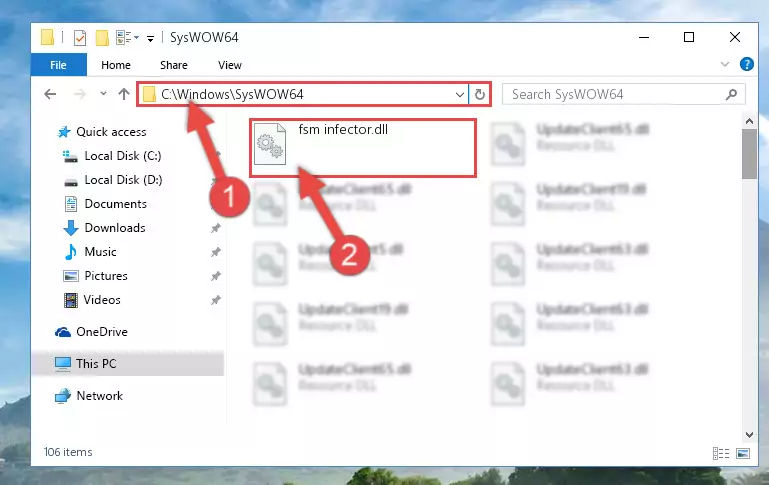Switch to the View ribbon tab
Image resolution: width=769 pixels, height=485 pixels.
click(x=230, y=65)
